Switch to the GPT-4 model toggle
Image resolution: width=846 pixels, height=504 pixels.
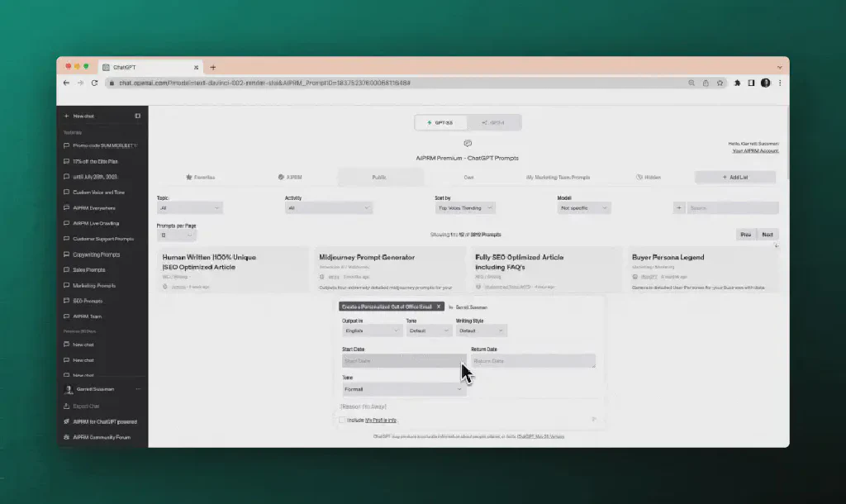(x=494, y=122)
